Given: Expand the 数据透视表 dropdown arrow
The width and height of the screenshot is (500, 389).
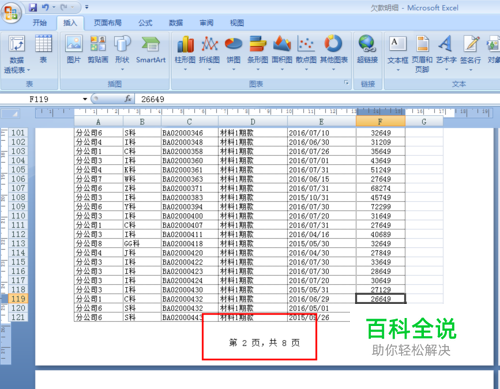Looking at the screenshot, I should 29,70.
